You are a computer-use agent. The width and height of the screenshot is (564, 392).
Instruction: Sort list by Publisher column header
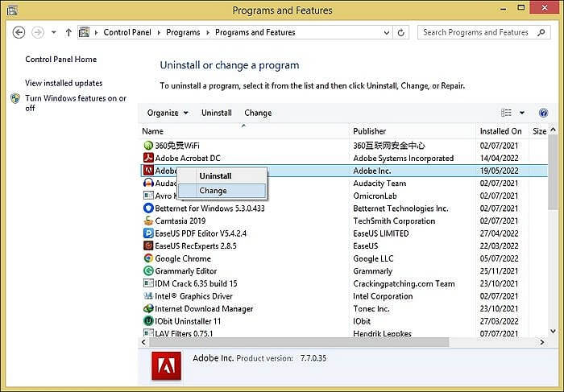pyautogui.click(x=369, y=131)
